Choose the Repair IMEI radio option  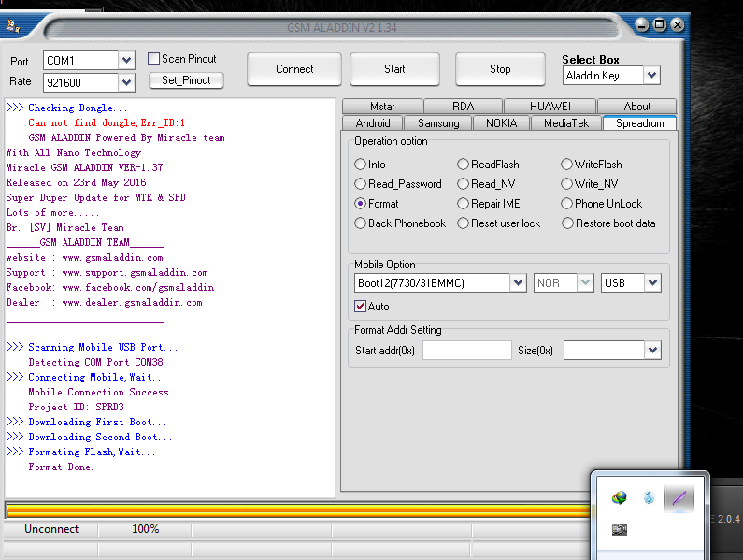pyautogui.click(x=464, y=204)
